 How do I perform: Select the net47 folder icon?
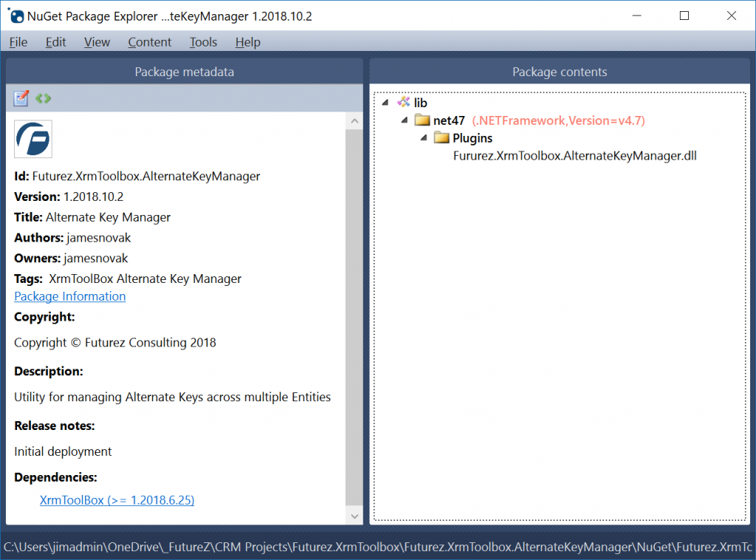[422, 120]
